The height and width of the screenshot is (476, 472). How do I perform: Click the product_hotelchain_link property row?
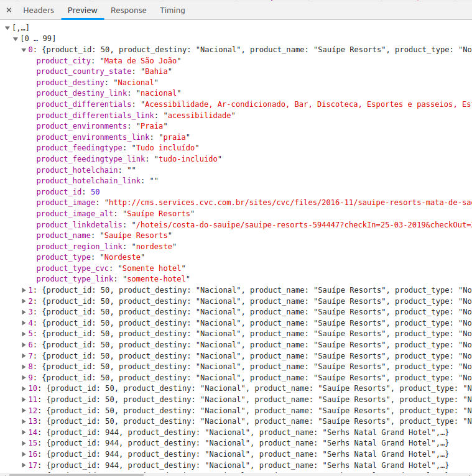coord(97,181)
